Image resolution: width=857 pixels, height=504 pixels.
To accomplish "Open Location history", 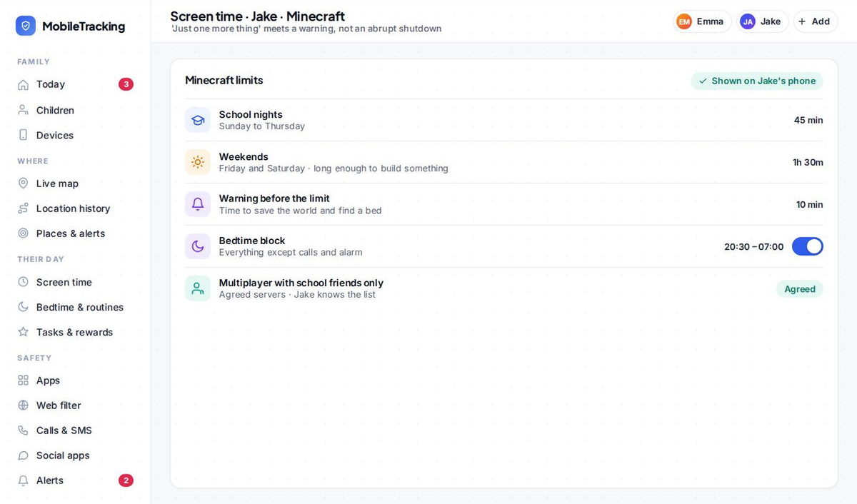I will coord(75,208).
